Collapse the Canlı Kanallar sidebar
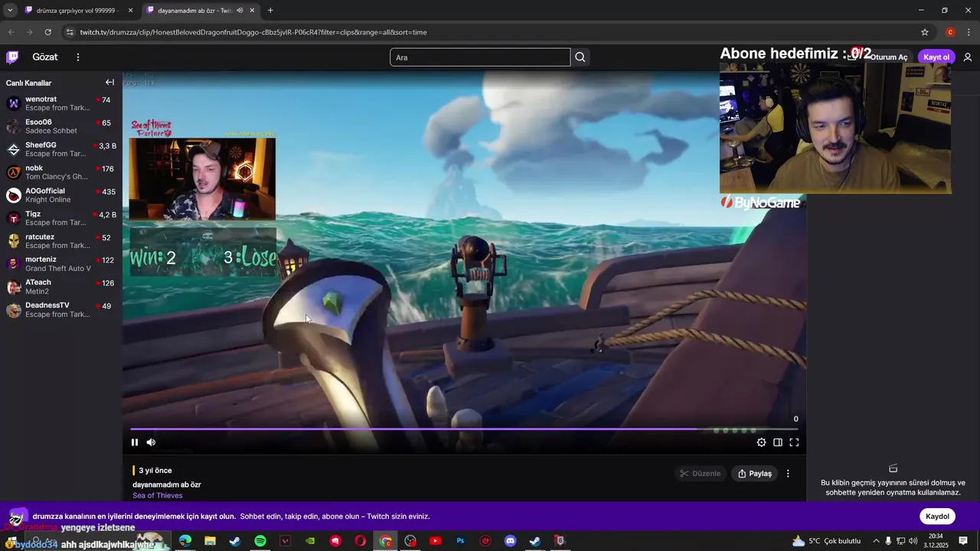Screen dimensions: 980x551 (109, 83)
